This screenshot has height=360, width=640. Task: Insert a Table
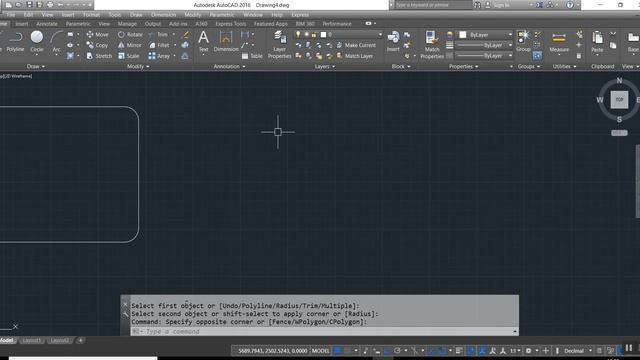click(252, 56)
